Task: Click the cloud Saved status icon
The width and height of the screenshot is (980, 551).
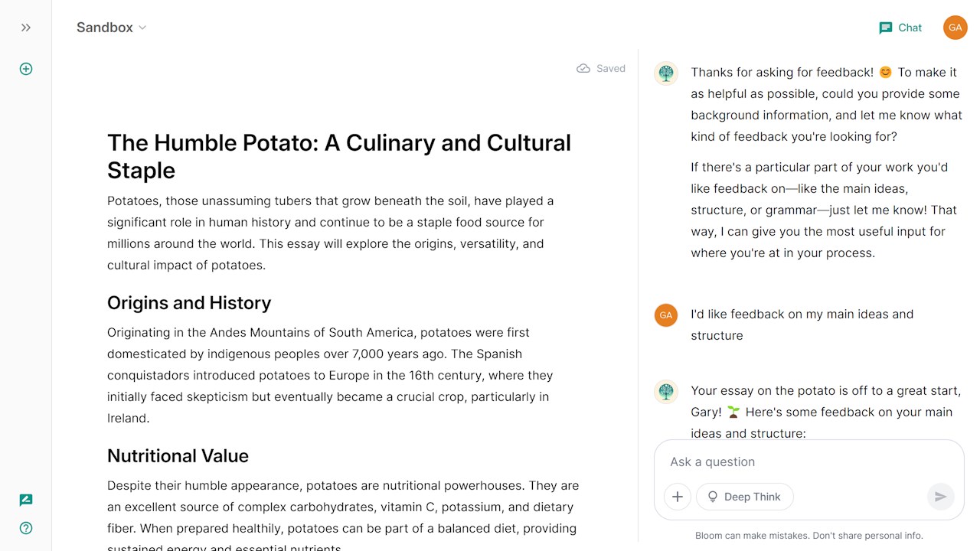Action: (583, 68)
